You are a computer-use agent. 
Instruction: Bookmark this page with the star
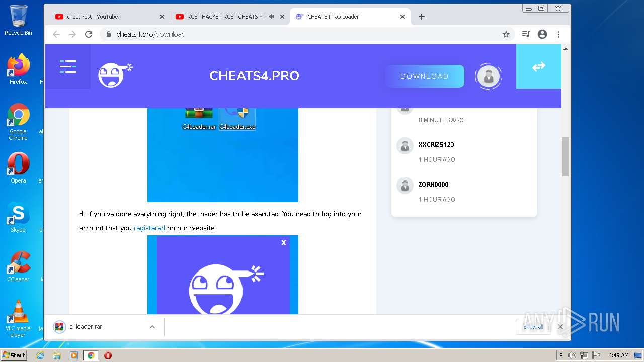pos(506,34)
